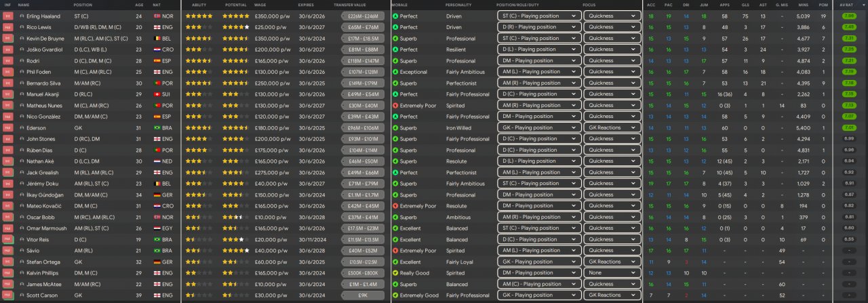Click the info status badge for Kevin De Bruyne

(7, 38)
